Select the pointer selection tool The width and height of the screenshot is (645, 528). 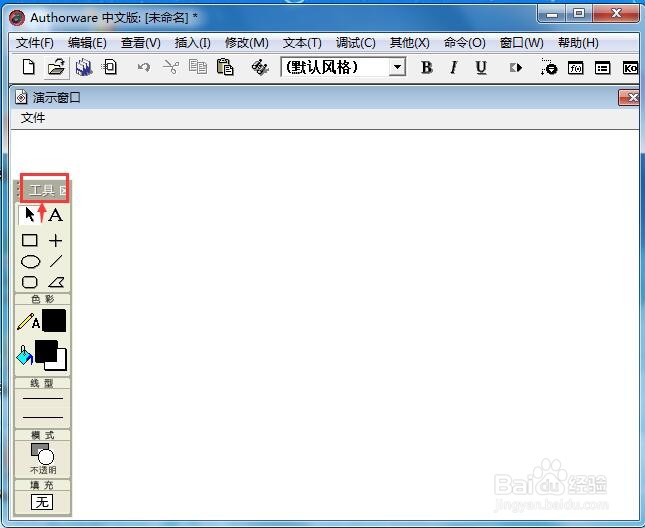pos(30,215)
